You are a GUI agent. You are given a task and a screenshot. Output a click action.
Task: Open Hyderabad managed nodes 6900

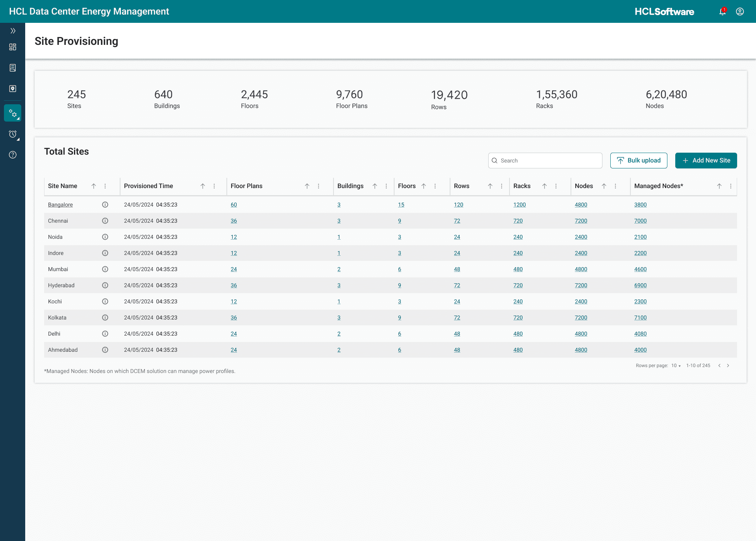pyautogui.click(x=641, y=285)
